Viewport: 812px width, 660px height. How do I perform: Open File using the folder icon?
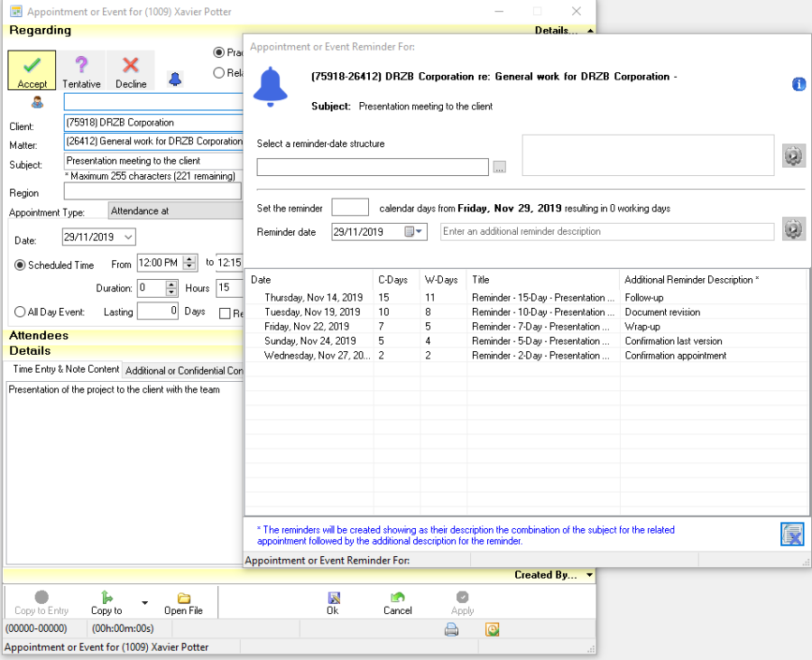183,603
